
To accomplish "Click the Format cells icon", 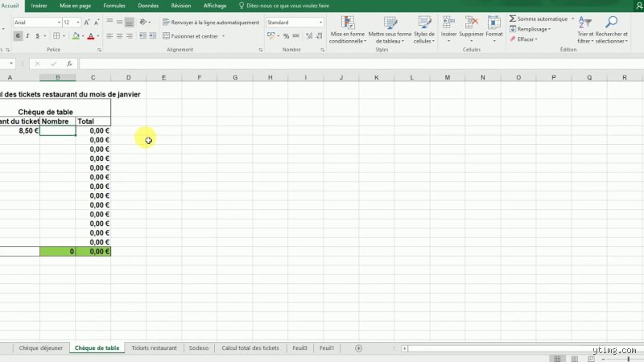I will 494,23.
